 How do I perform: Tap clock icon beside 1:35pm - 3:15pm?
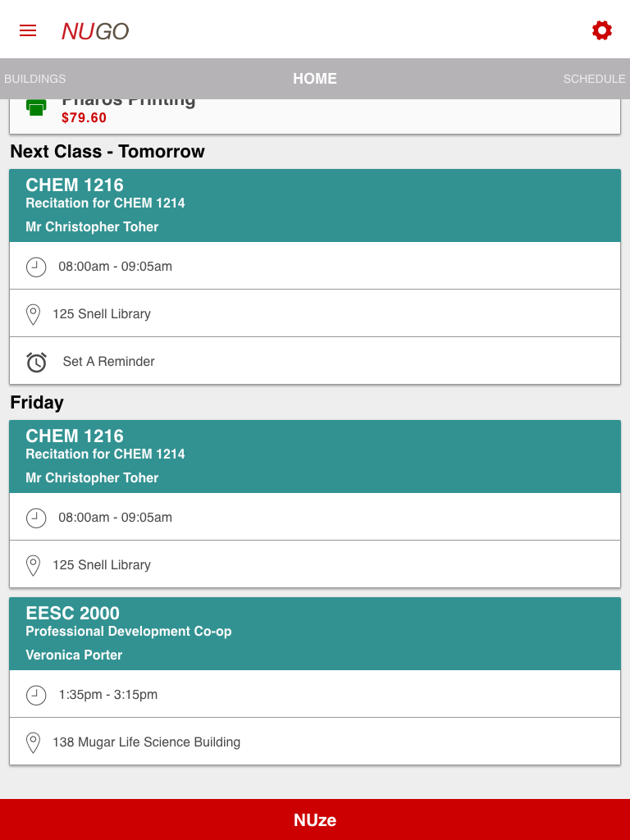(x=36, y=695)
